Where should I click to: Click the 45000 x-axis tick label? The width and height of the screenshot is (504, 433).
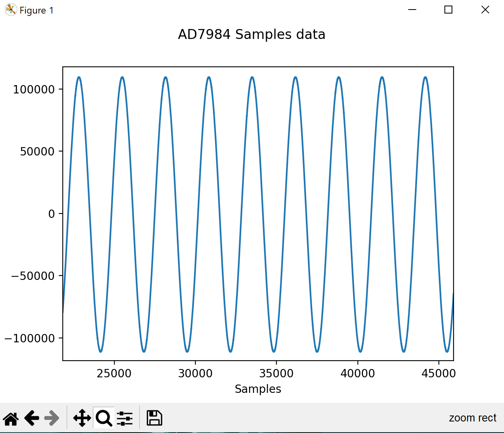click(x=438, y=374)
